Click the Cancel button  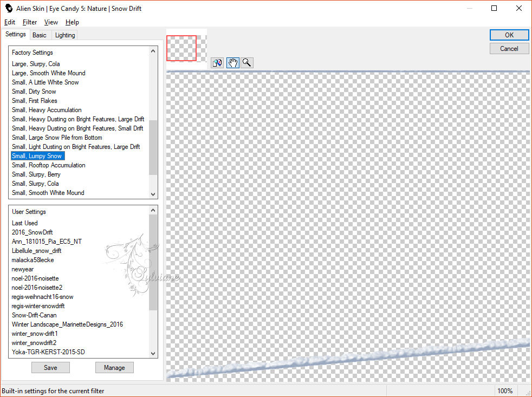[x=509, y=49]
